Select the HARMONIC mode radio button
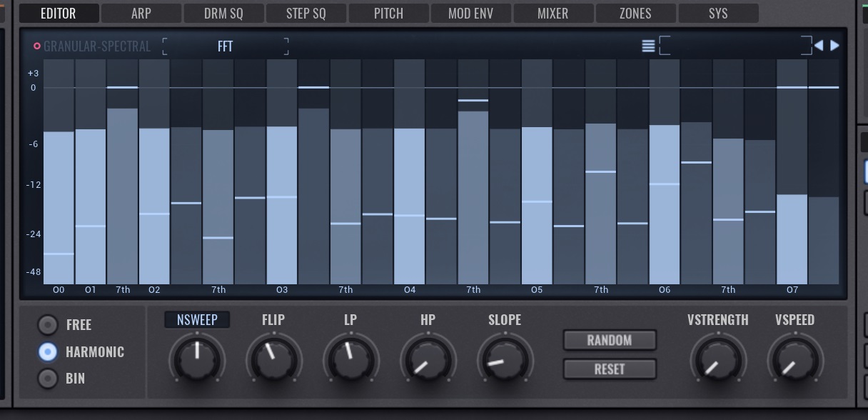The image size is (868, 420). (48, 352)
